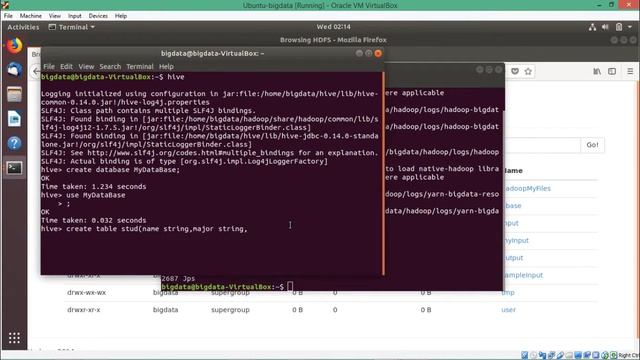Open the terminal File menu
This screenshot has width=640, height=360.
coord(49,67)
